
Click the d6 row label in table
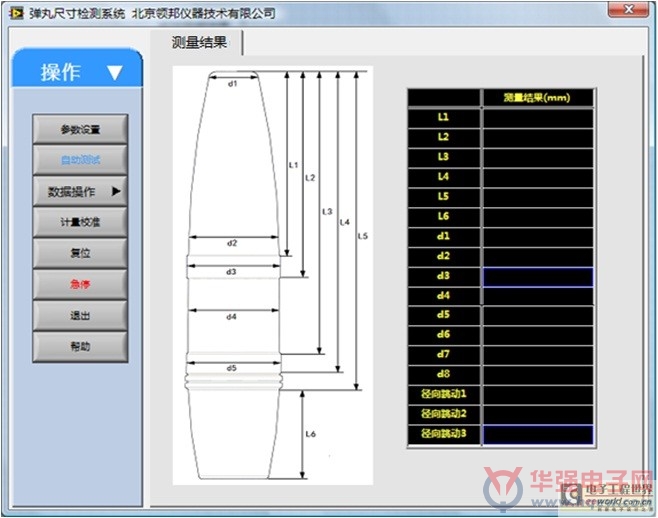click(x=444, y=335)
